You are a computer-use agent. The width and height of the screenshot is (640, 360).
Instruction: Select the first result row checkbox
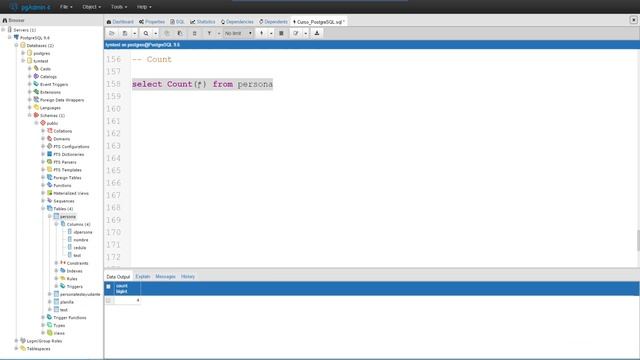point(108,300)
